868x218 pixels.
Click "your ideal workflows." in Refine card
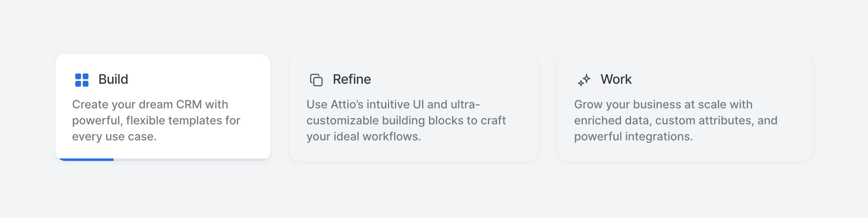click(364, 137)
